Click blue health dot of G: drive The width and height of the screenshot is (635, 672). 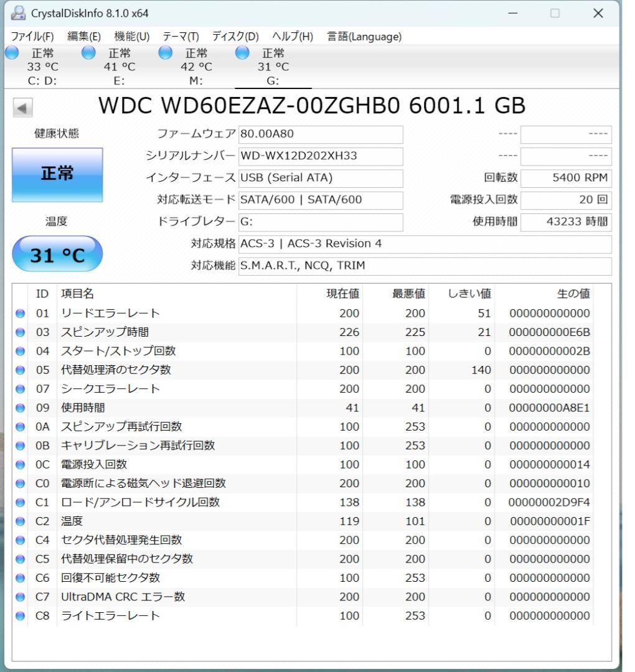242,53
